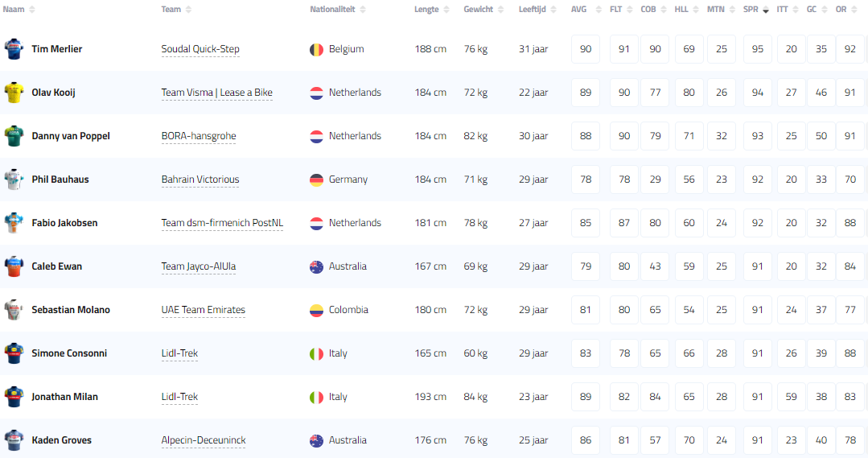Viewport: 868px width, 458px height.
Task: Click Phil Bauhaus's white jersey icon
Action: coord(14,179)
